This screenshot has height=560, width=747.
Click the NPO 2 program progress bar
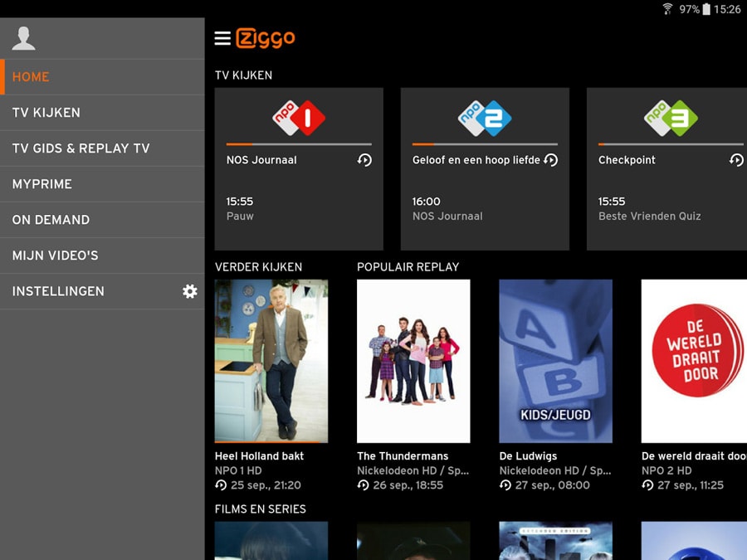[485, 144]
